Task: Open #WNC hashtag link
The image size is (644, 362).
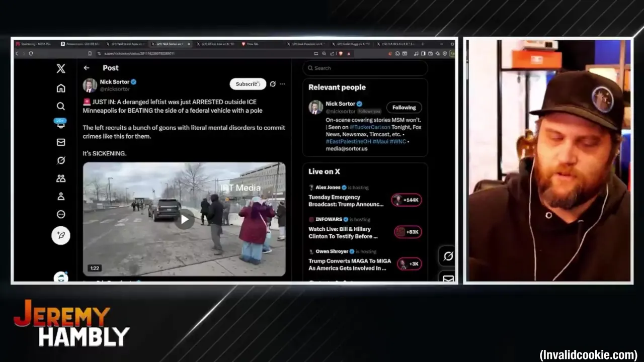Action: click(x=398, y=142)
